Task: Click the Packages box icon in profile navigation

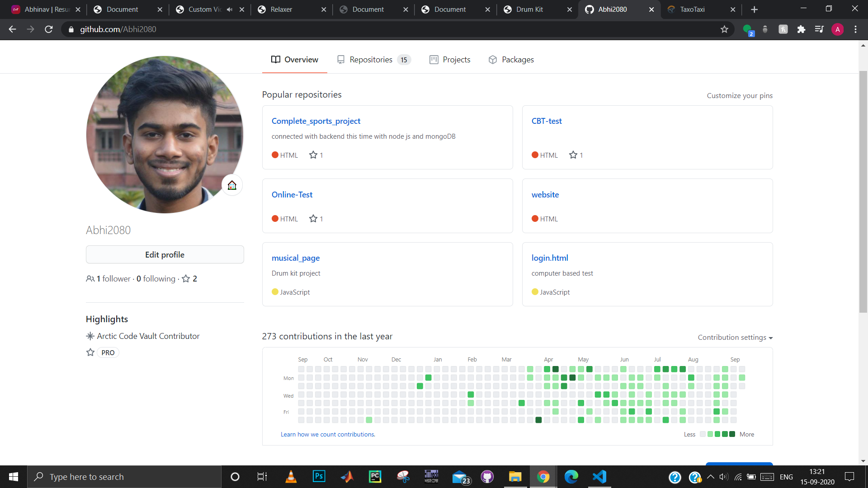Action: pos(492,59)
